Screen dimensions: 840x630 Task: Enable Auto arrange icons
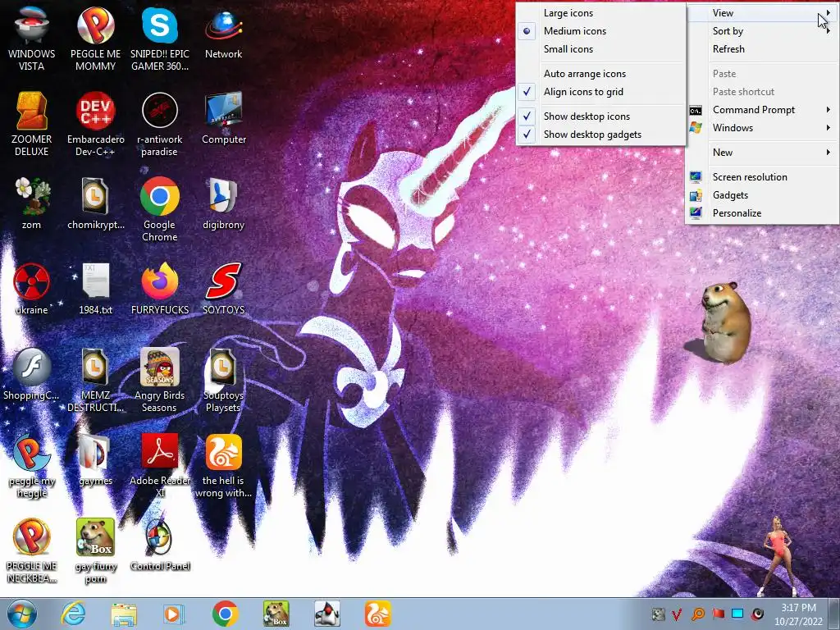[x=600, y=73]
